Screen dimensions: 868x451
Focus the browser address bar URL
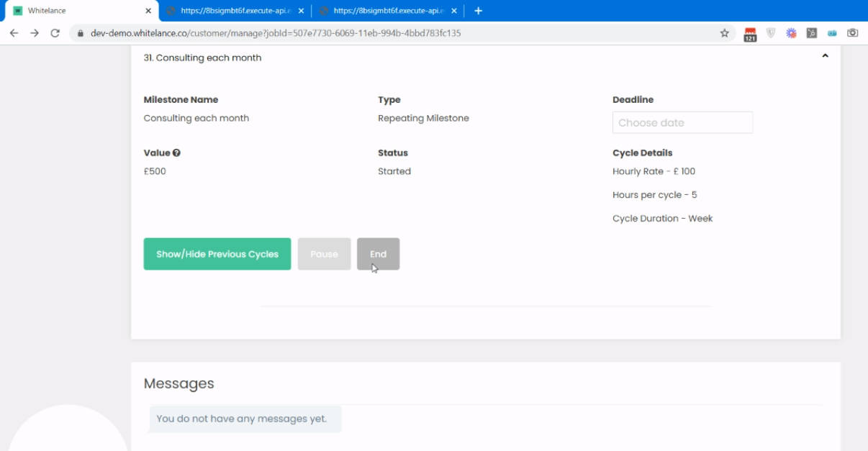[x=276, y=33]
